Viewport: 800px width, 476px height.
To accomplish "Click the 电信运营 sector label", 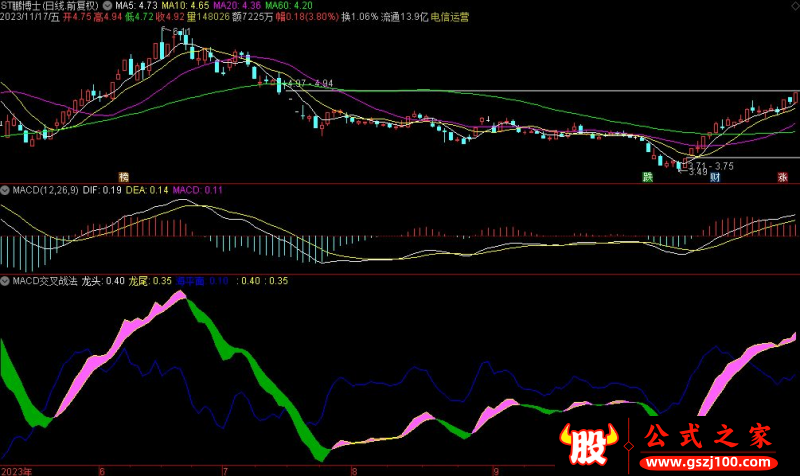I will click(449, 17).
